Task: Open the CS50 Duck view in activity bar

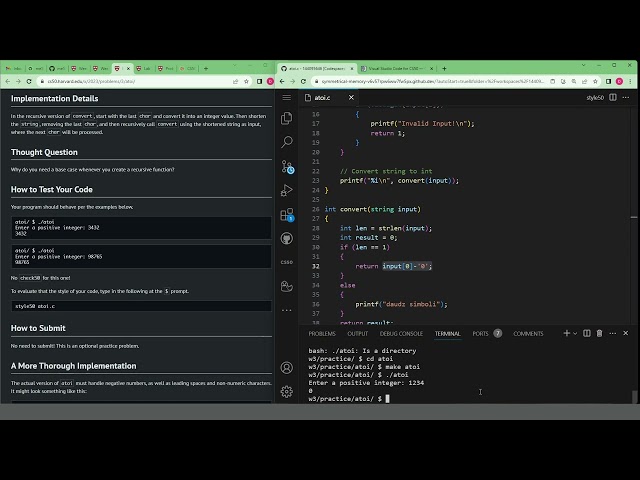Action: [x=287, y=286]
